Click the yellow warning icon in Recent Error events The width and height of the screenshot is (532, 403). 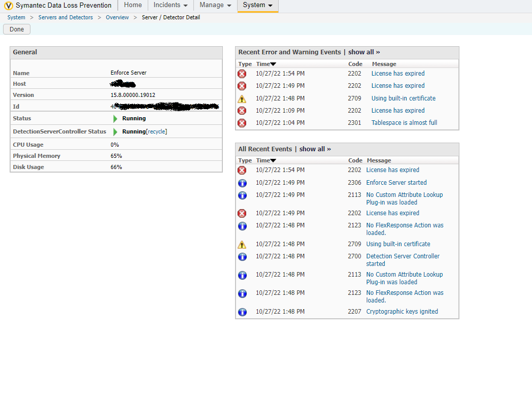point(242,98)
